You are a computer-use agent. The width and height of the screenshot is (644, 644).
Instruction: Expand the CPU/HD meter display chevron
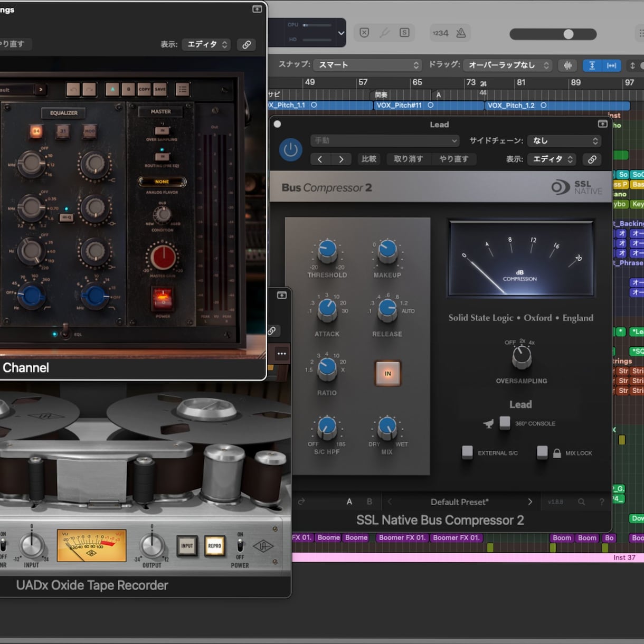coord(341,33)
